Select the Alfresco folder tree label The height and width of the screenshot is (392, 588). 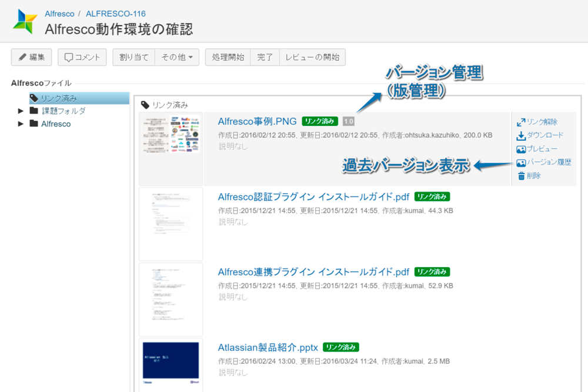click(56, 124)
